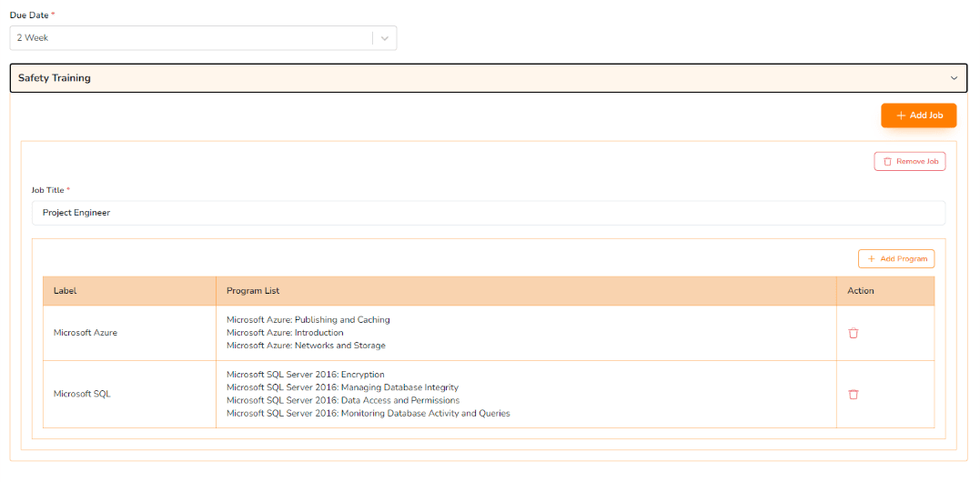
Task: Click the trash icon in Remove Job
Action: (887, 162)
